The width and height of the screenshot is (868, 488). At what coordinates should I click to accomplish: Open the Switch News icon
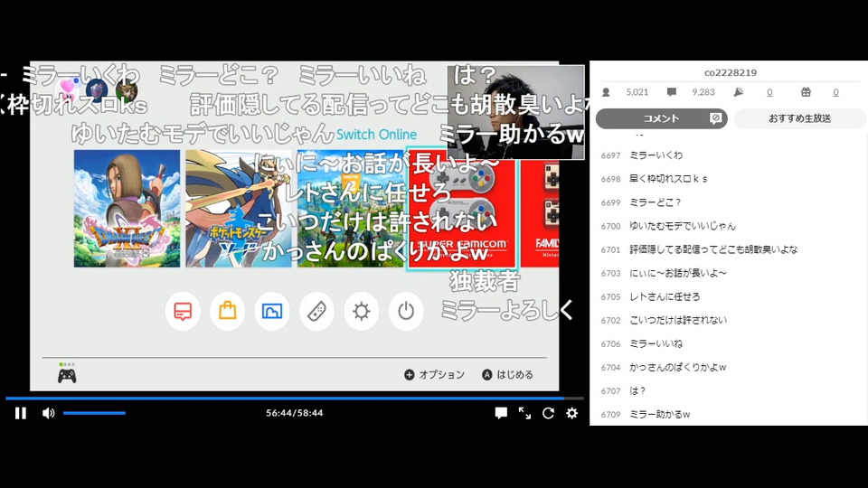pos(183,311)
